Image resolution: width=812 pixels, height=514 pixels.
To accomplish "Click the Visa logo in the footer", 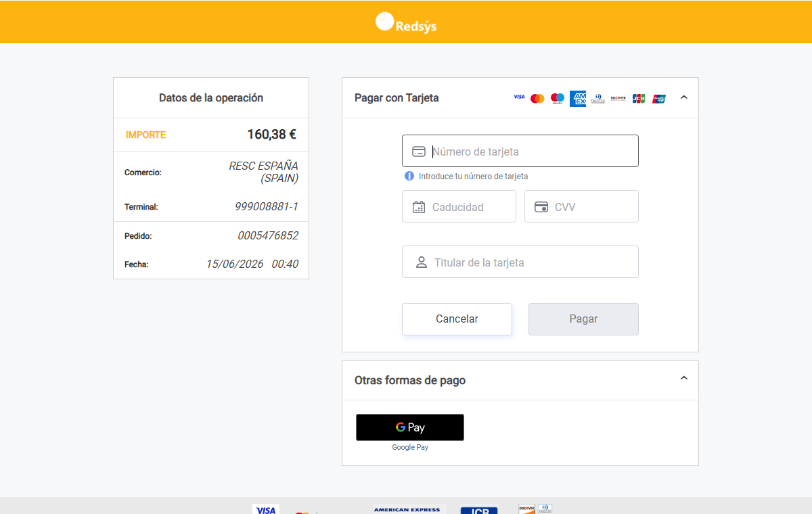I will point(266,509).
